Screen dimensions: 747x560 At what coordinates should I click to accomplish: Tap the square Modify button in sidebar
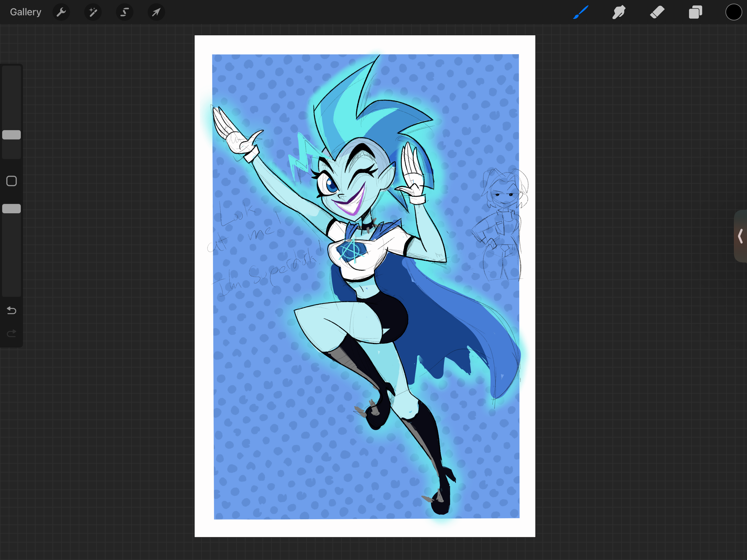tap(11, 181)
